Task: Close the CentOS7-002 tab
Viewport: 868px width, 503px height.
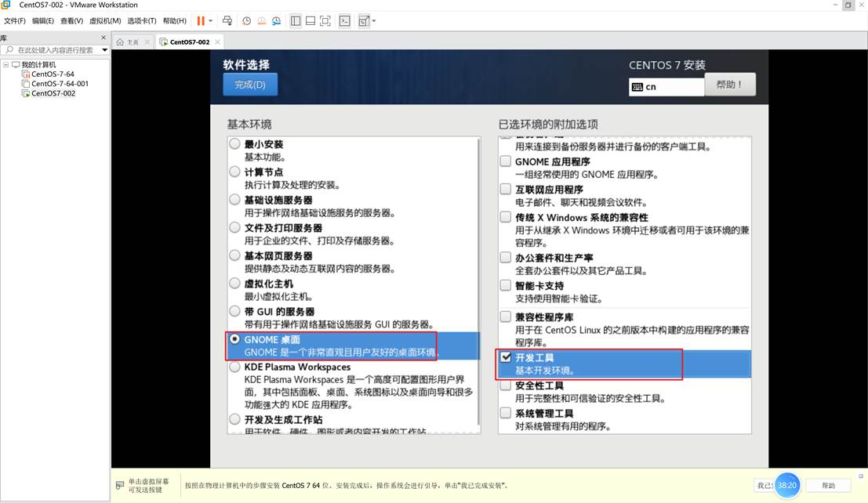Action: coord(217,42)
